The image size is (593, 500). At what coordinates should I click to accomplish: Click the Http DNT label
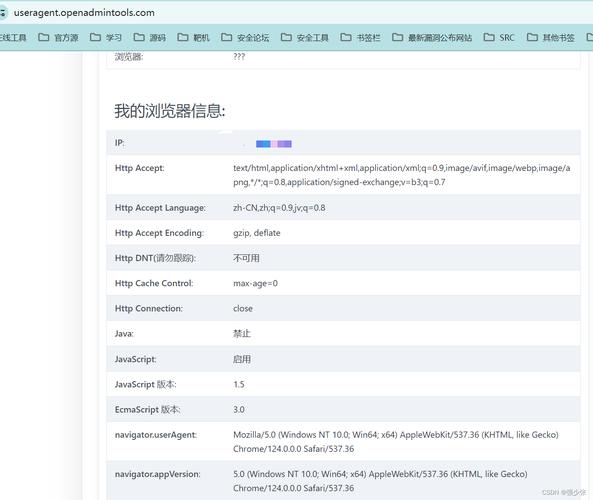click(x=155, y=258)
